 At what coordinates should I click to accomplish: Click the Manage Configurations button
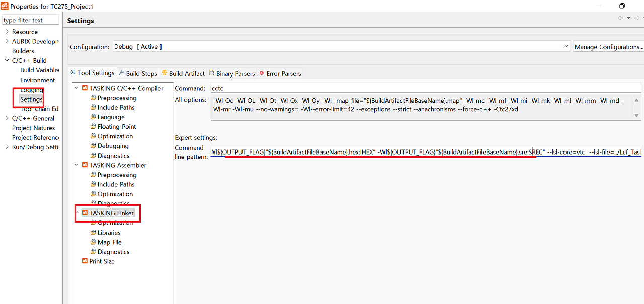coord(609,47)
